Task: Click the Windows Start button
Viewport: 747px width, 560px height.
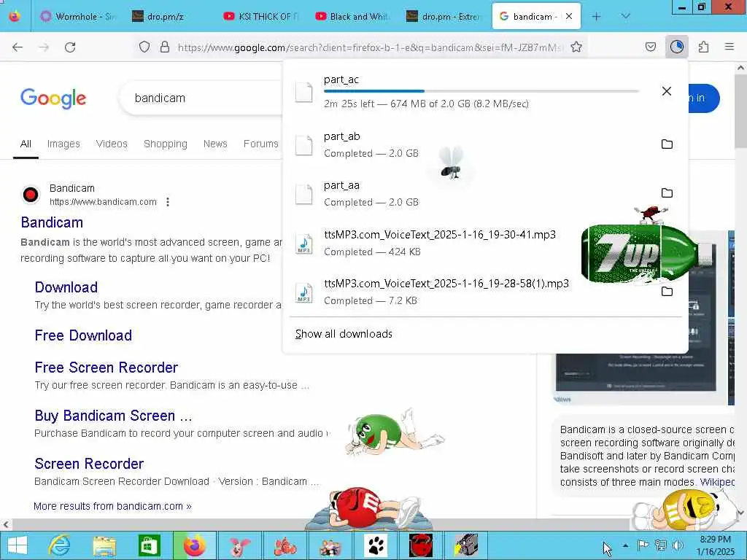Action: (18, 545)
